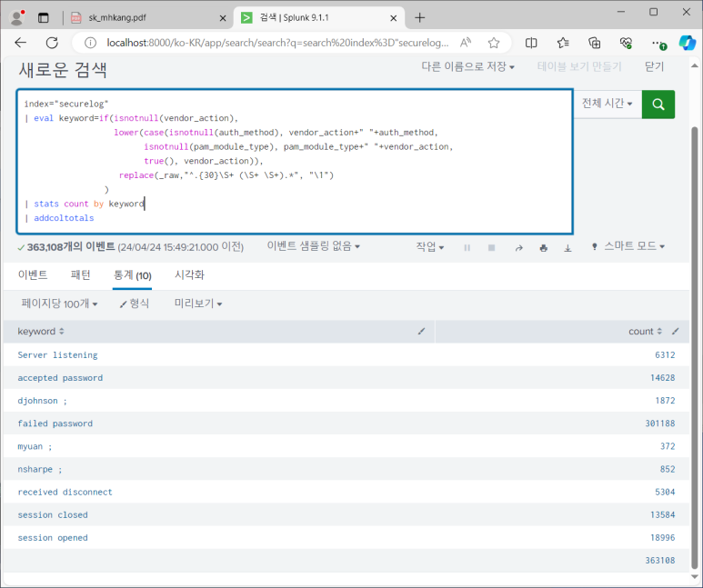Expand the 다른 이름으로 저장 dropdown

(467, 66)
